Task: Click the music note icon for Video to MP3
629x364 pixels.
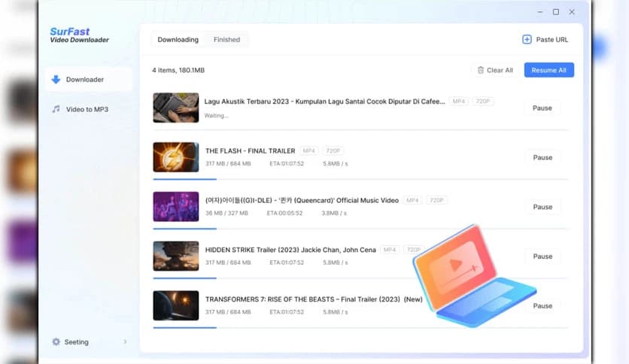Action: point(56,109)
